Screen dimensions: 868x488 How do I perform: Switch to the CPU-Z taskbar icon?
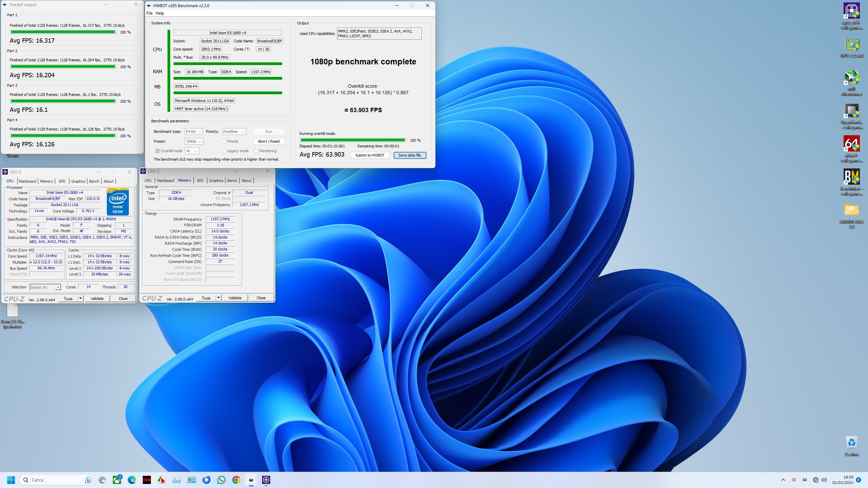click(266, 480)
